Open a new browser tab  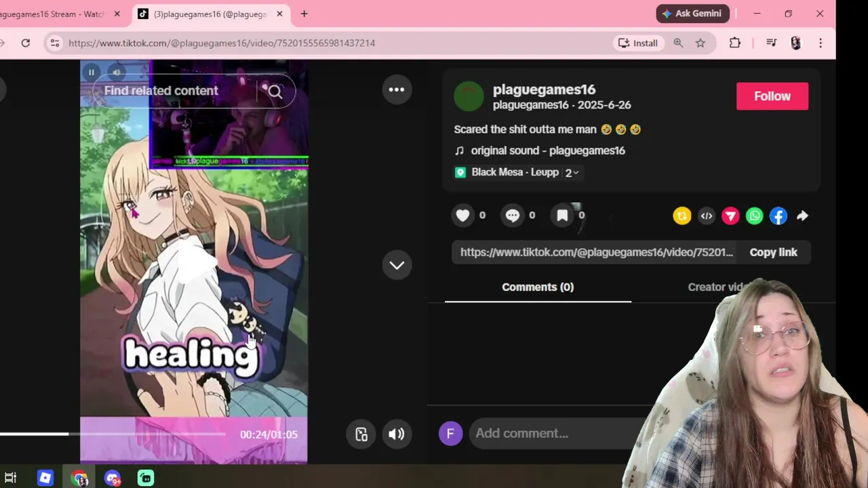[304, 14]
